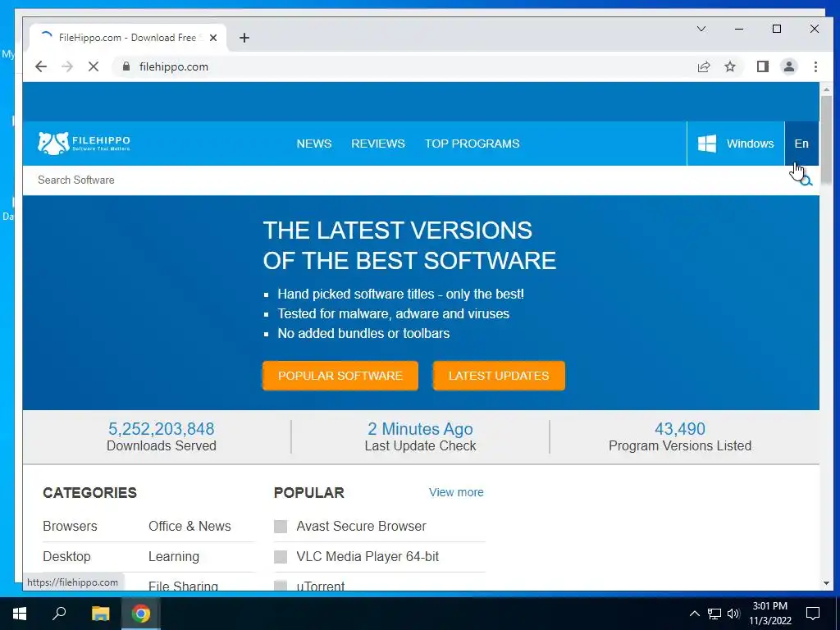Viewport: 840px width, 630px height.
Task: Click the FileHippo logo
Action: point(84,143)
